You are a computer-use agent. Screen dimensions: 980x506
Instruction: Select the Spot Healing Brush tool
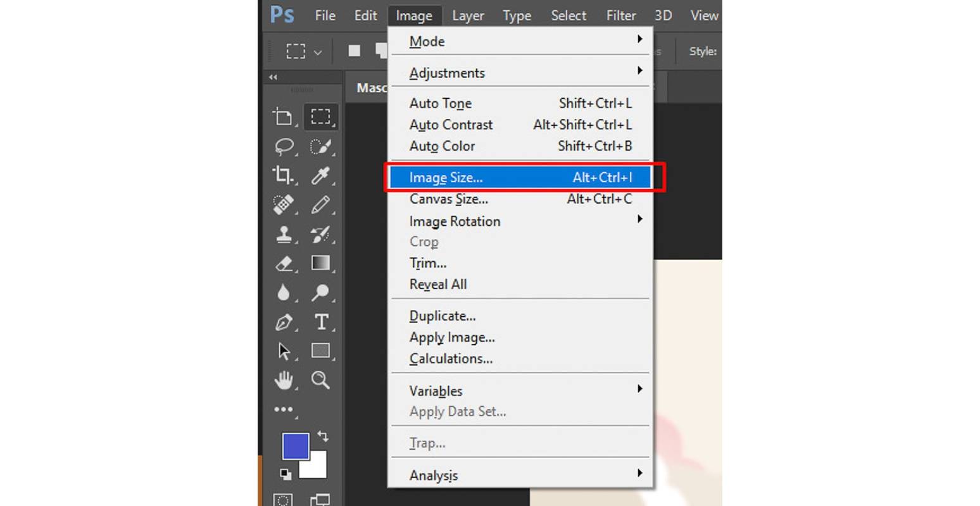283,205
